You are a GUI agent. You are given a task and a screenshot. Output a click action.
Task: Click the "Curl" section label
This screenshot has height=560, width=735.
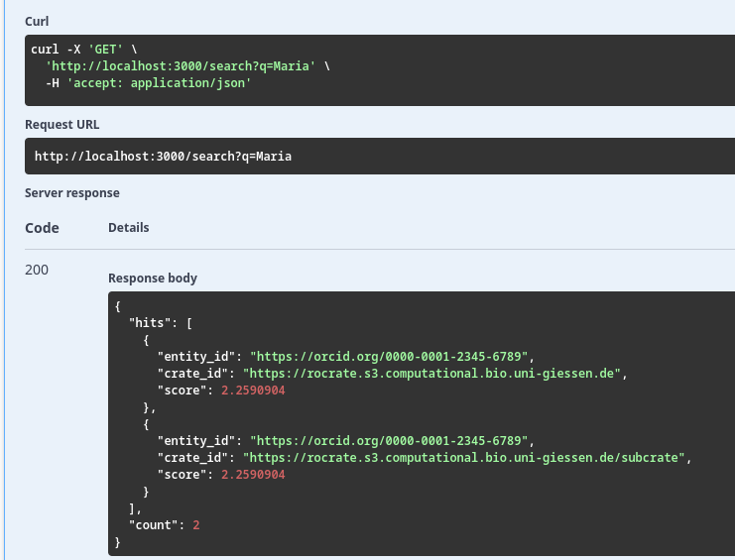[x=36, y=21]
